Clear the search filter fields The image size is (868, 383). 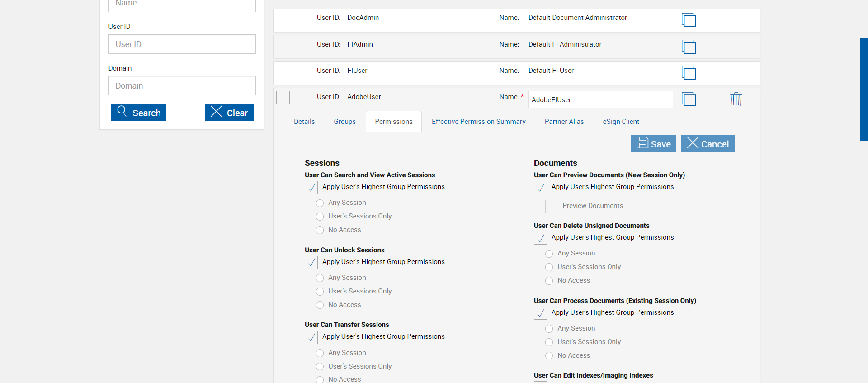tap(229, 112)
